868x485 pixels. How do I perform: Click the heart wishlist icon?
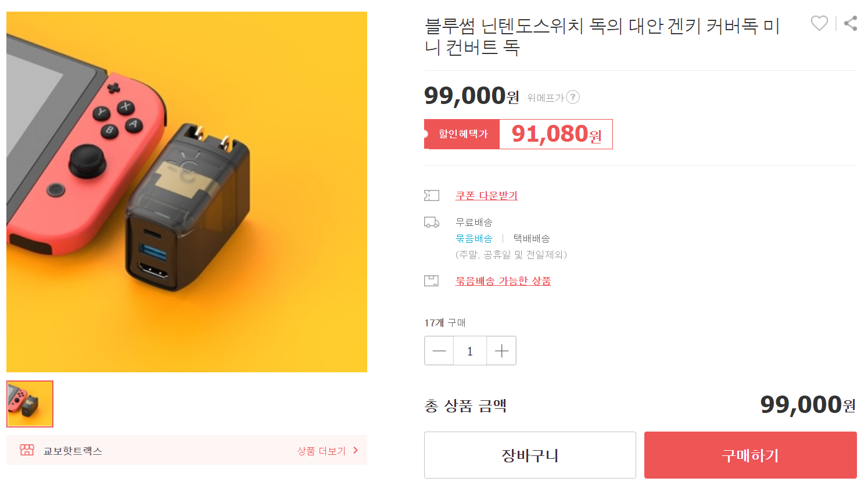click(x=819, y=23)
